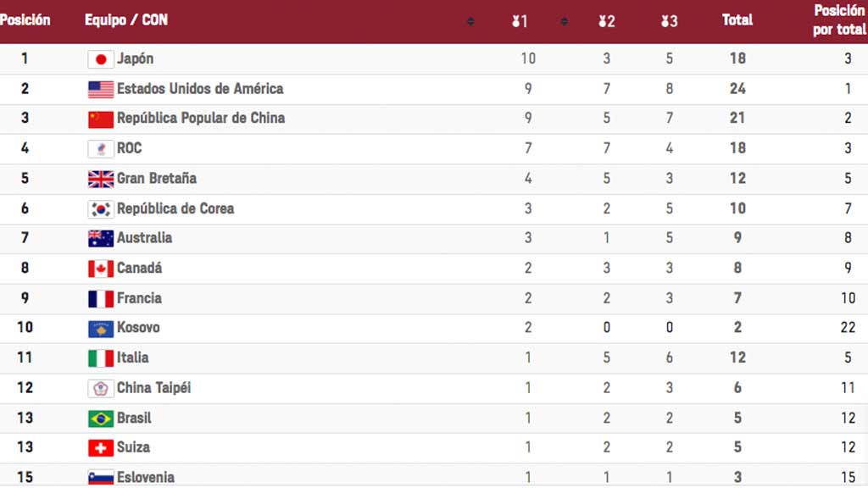Viewport: 868px width, 488px height.
Task: Click the ROC emblem icon
Action: point(101,149)
